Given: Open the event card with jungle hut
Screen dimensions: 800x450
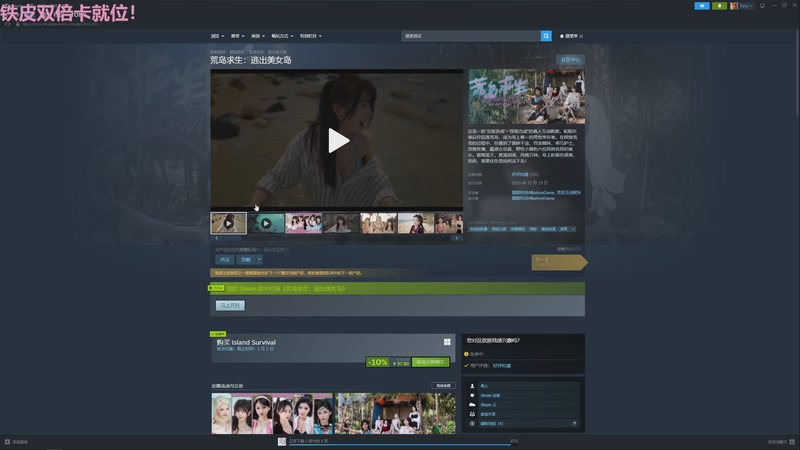Looking at the screenshot, I should [395, 413].
